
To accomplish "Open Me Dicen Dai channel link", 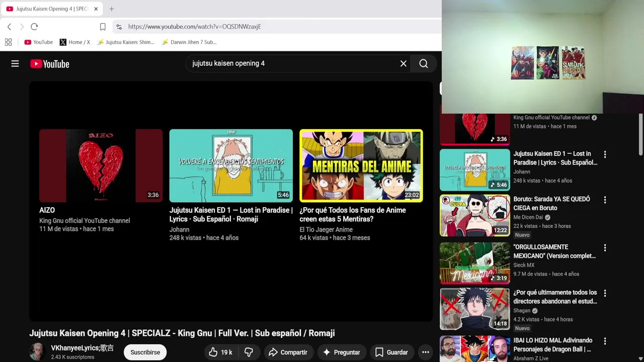I will click(x=528, y=217).
